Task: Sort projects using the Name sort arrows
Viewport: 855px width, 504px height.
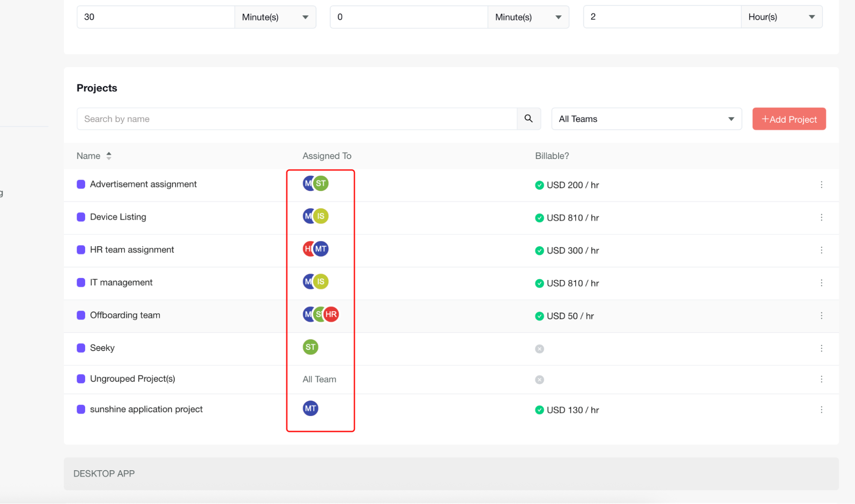Action: point(109,156)
